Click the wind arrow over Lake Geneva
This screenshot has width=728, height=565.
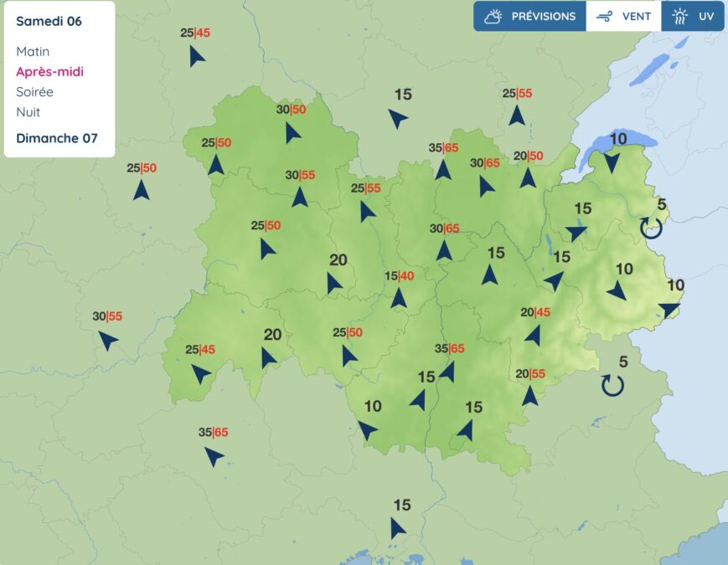coord(612,162)
